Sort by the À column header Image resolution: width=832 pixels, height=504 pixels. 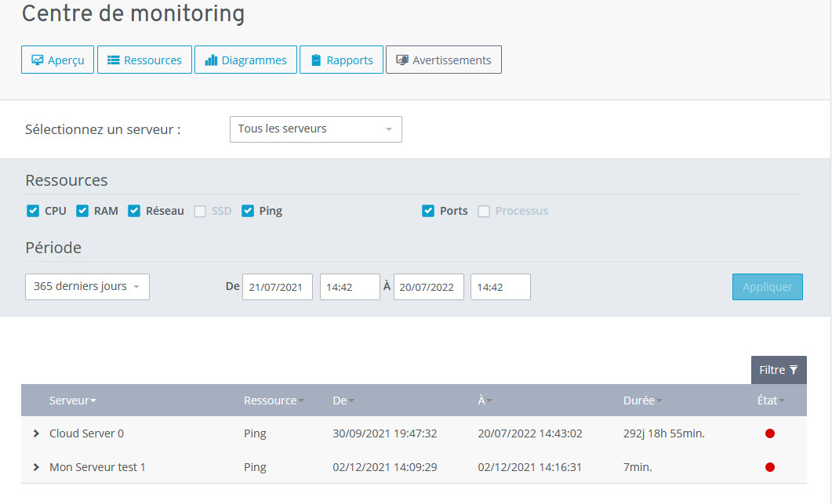[x=485, y=401]
